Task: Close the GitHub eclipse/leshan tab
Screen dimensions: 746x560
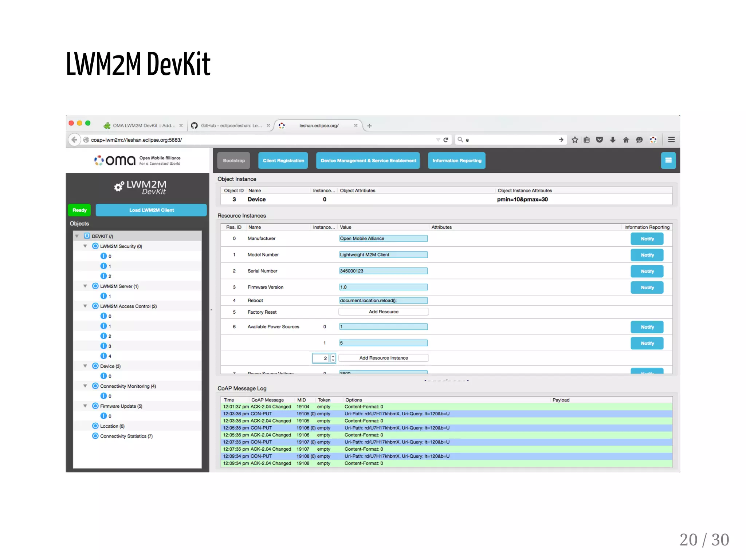Action: 268,125
